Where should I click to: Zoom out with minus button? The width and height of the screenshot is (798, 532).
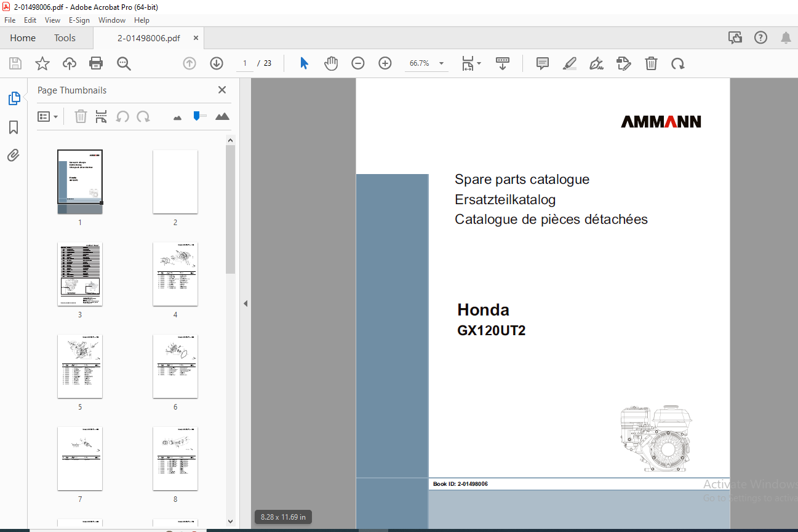pos(358,63)
